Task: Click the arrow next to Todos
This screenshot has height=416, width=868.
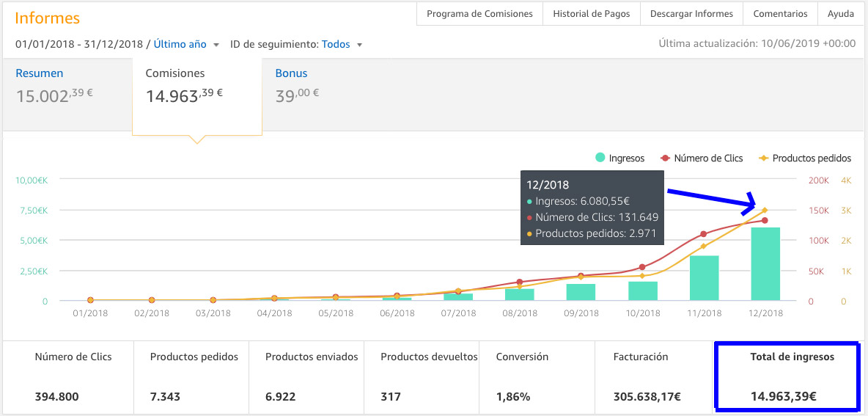Action: [359, 45]
